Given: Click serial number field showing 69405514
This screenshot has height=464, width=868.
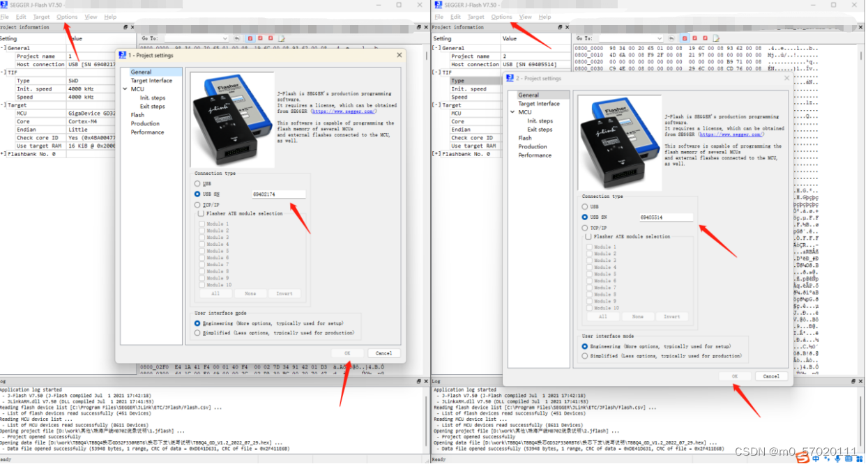Looking at the screenshot, I should tap(667, 217).
